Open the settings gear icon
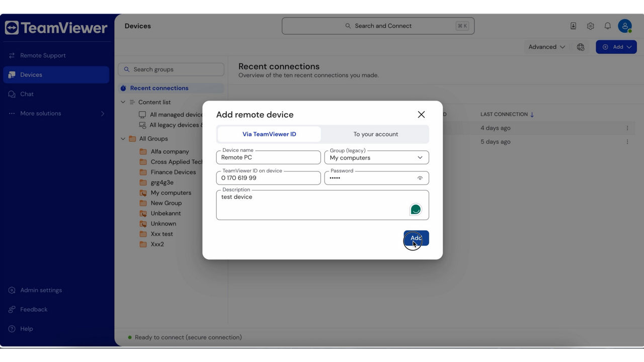Viewport: 644px width, 362px height. 590,26
